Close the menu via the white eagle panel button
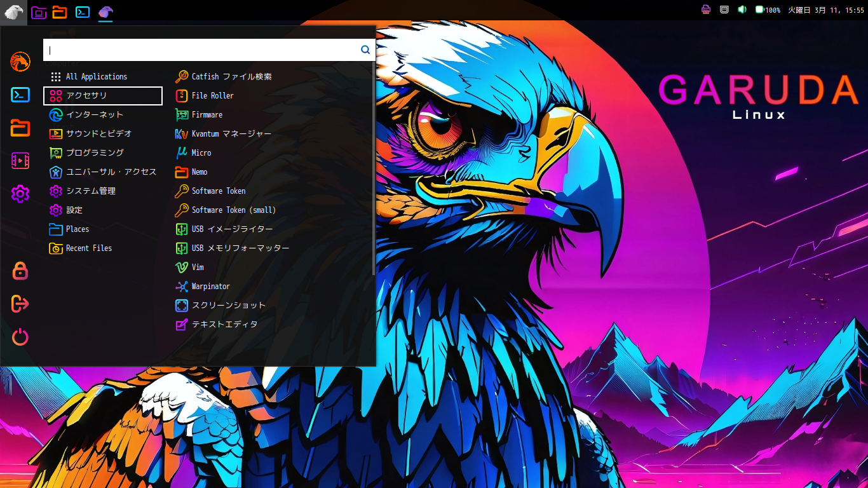Screen dimensions: 868x488 click(x=13, y=11)
